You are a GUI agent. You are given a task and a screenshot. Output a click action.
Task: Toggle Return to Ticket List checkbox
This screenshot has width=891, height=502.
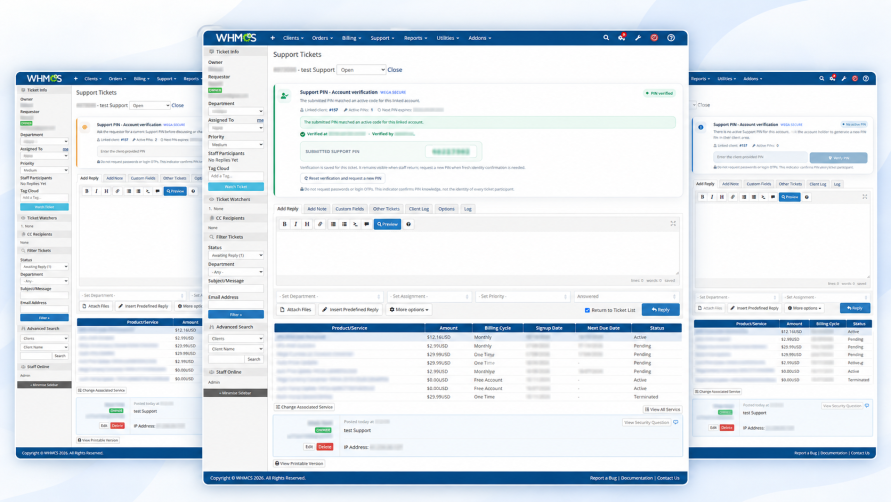[587, 310]
